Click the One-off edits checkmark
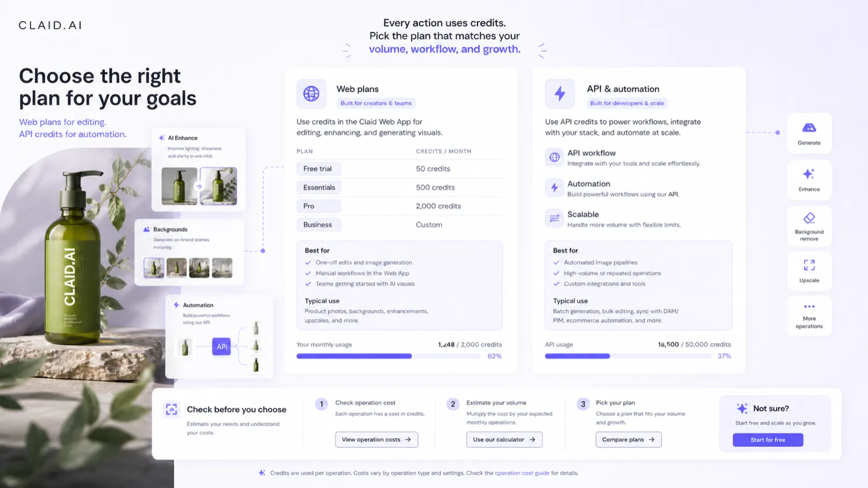Screen dimensions: 868x488 point(308,263)
